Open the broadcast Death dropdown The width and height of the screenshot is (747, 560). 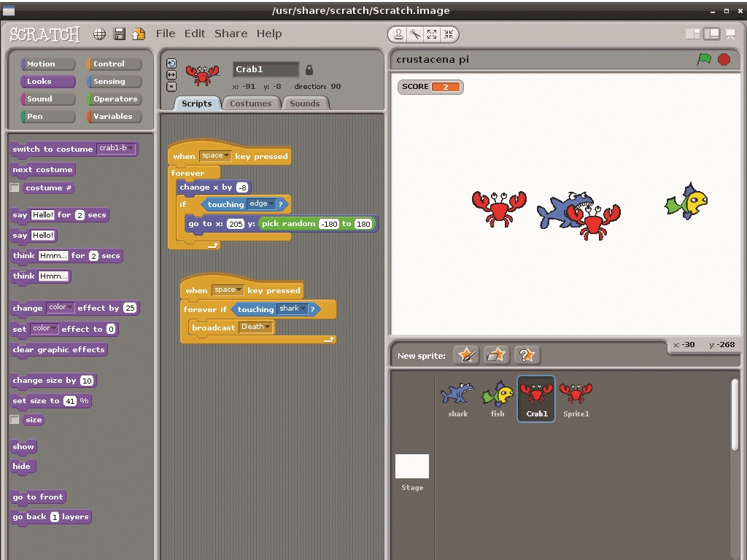coord(256,327)
